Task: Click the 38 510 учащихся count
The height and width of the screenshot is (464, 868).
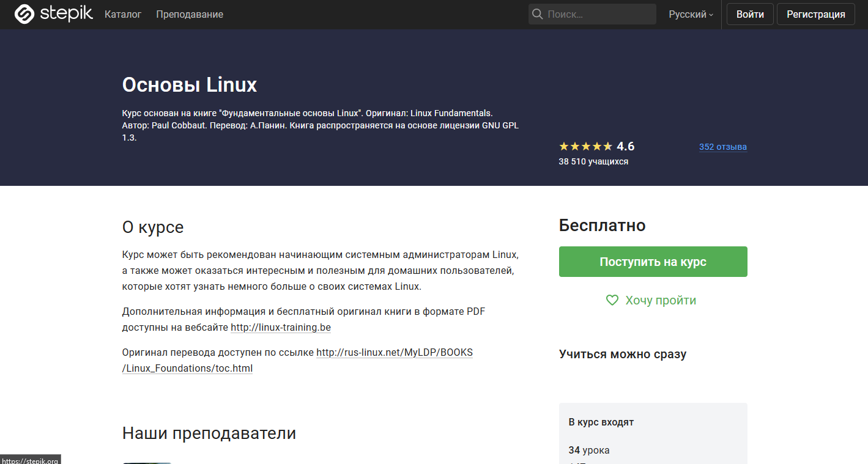Action: [593, 161]
